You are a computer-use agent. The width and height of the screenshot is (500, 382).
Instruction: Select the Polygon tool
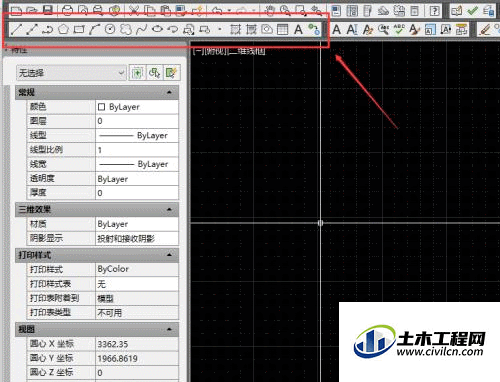pos(63,29)
